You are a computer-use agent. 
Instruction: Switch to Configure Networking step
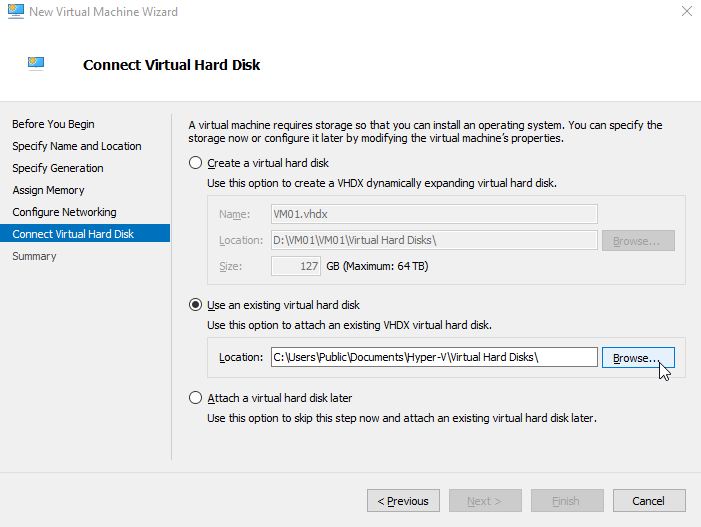[x=64, y=212]
